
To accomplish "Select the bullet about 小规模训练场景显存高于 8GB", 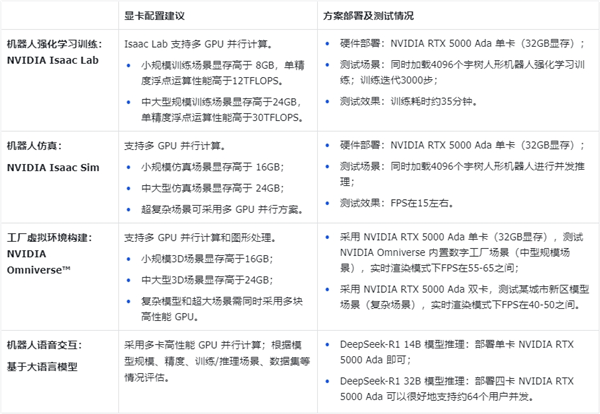I will [x=223, y=73].
